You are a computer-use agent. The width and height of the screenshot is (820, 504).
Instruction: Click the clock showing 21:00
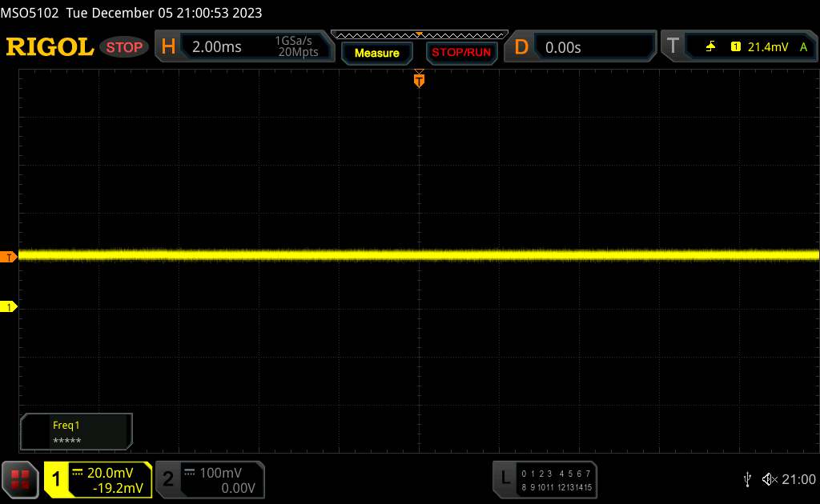(798, 479)
